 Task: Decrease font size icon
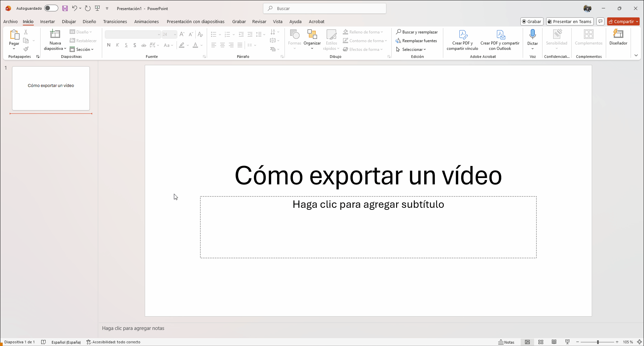(191, 34)
